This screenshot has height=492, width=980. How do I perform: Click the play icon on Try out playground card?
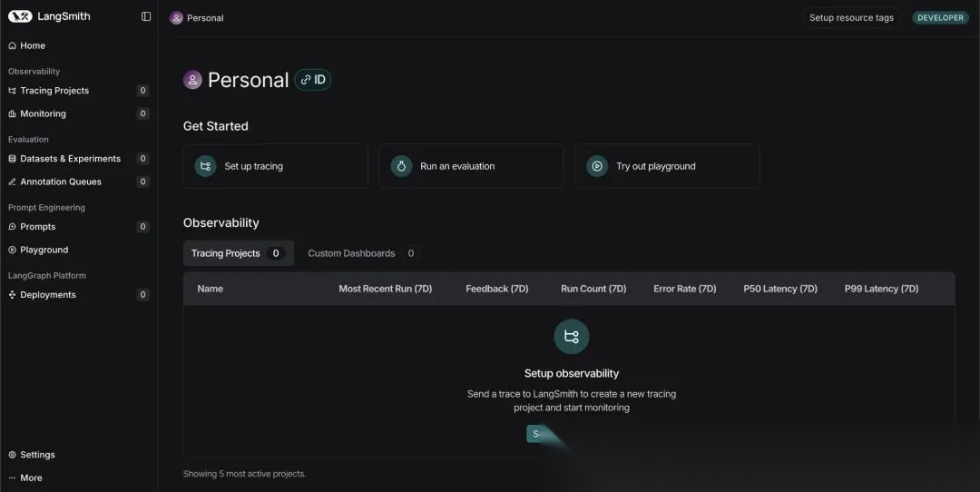[597, 166]
